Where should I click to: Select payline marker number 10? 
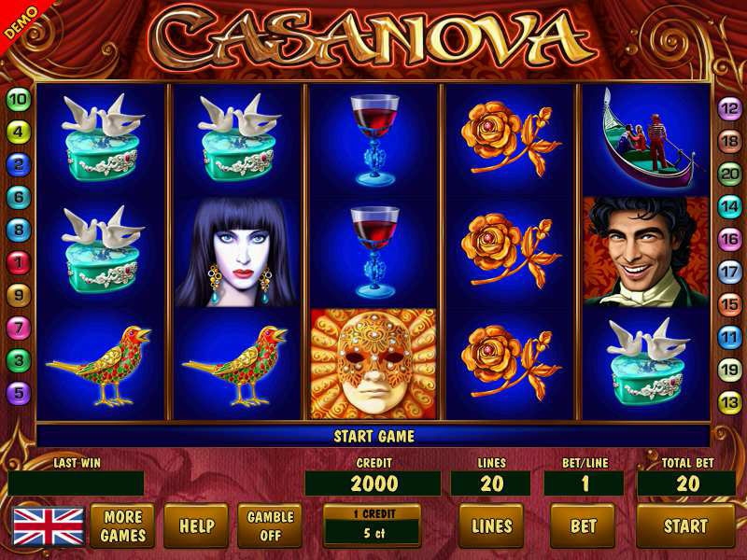[19, 100]
